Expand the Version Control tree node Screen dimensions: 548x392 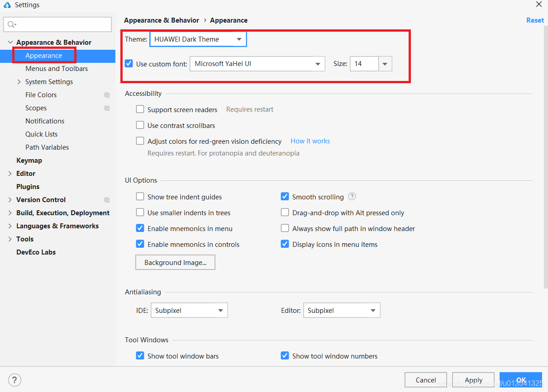click(x=10, y=200)
